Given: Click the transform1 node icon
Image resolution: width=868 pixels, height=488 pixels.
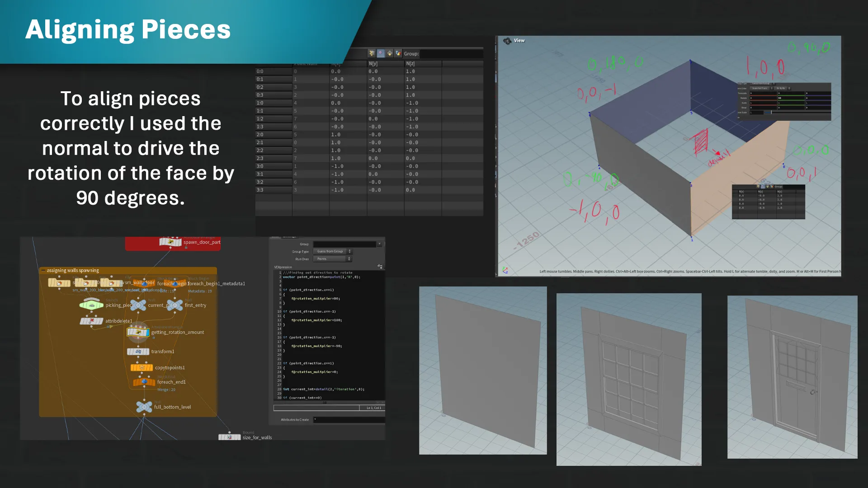Looking at the screenshot, I should (x=138, y=352).
